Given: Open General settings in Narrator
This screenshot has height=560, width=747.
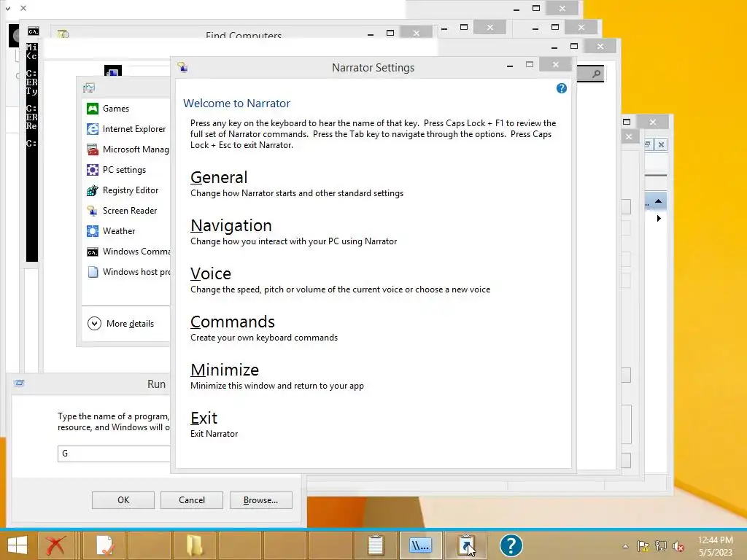Looking at the screenshot, I should coord(219,177).
